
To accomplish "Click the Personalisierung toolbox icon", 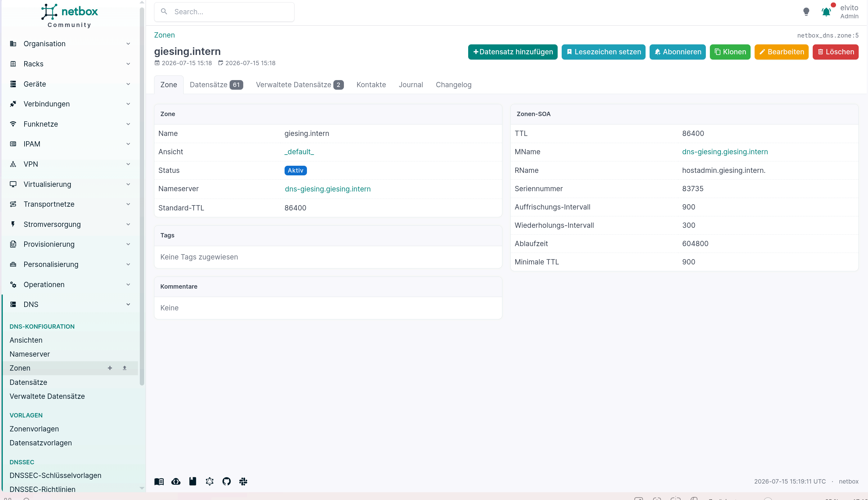I will [13, 264].
